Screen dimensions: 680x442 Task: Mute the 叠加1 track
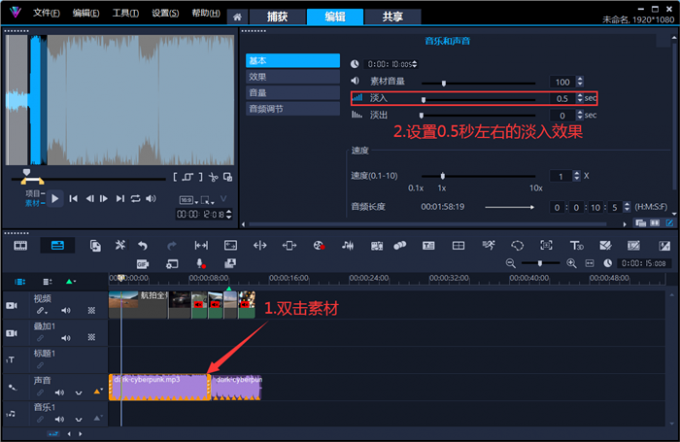(65, 338)
